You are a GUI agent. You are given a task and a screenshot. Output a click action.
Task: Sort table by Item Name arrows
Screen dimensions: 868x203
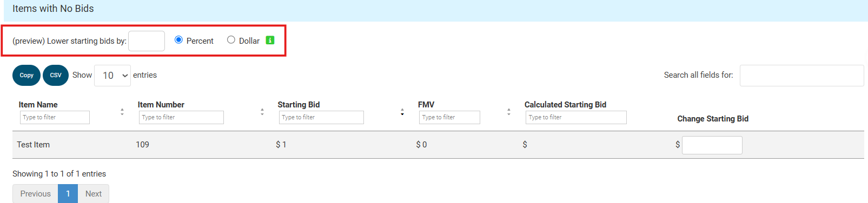tap(122, 112)
